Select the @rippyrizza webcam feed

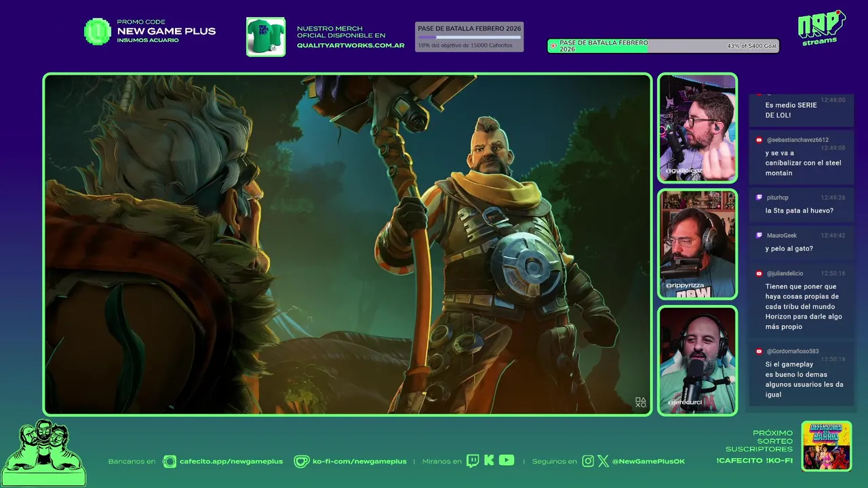697,244
